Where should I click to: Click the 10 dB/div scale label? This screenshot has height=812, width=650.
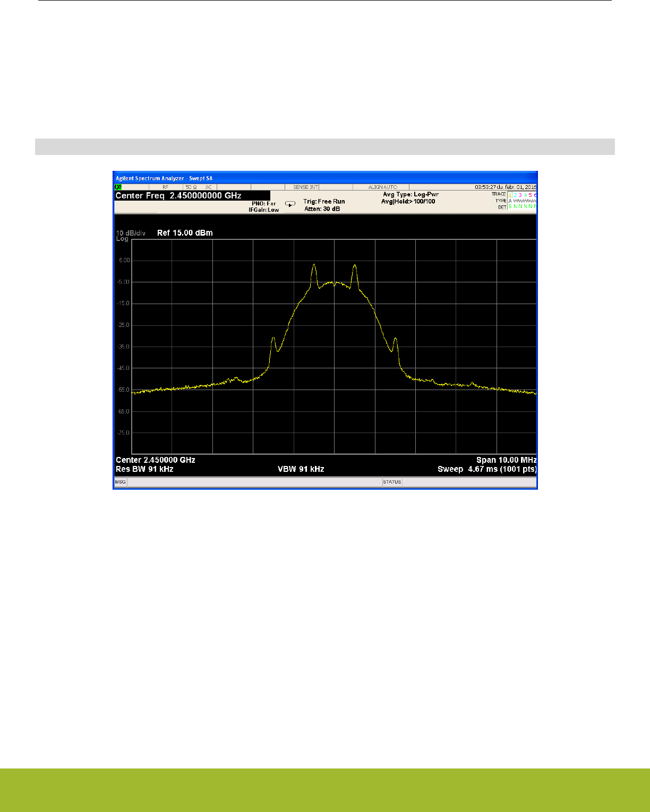pyautogui.click(x=131, y=234)
